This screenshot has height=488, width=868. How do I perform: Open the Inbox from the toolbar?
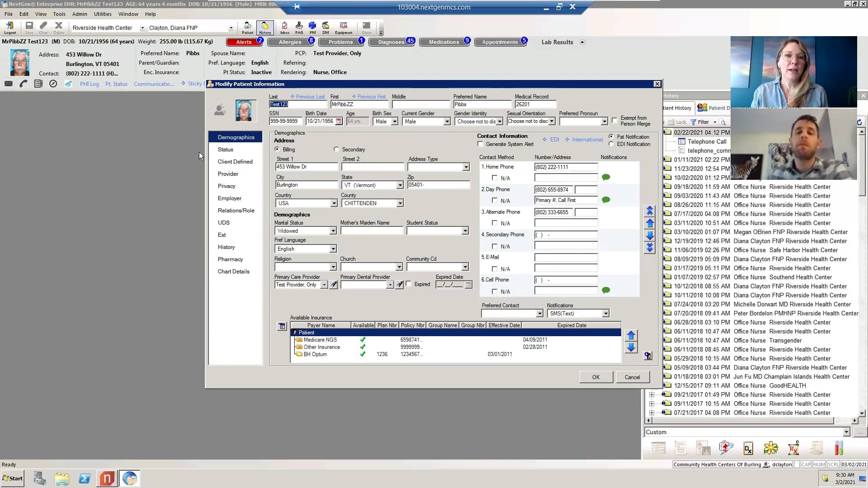(x=284, y=28)
